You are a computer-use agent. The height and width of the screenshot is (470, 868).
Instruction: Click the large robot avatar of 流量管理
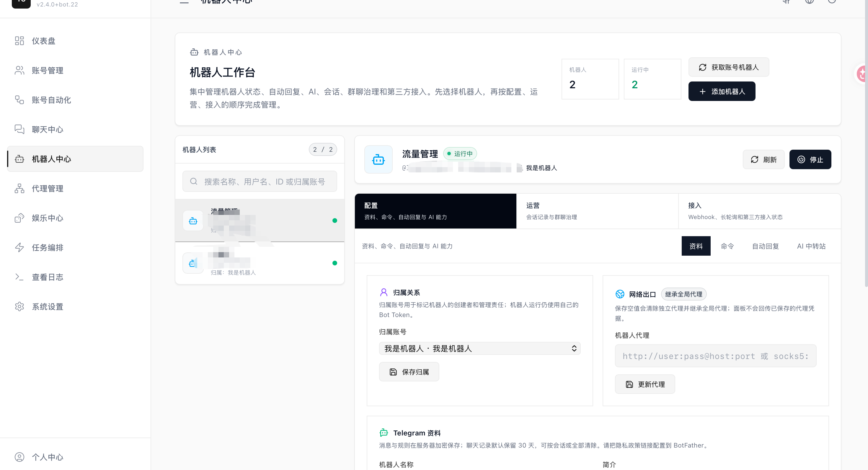(378, 160)
